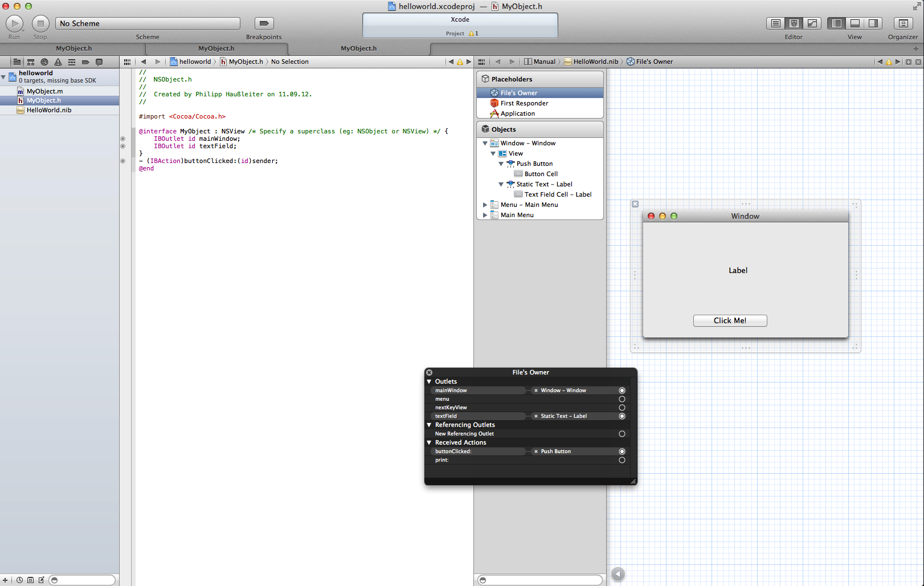This screenshot has width=924, height=586.
Task: Toggle the utilities pane view button
Action: (873, 23)
